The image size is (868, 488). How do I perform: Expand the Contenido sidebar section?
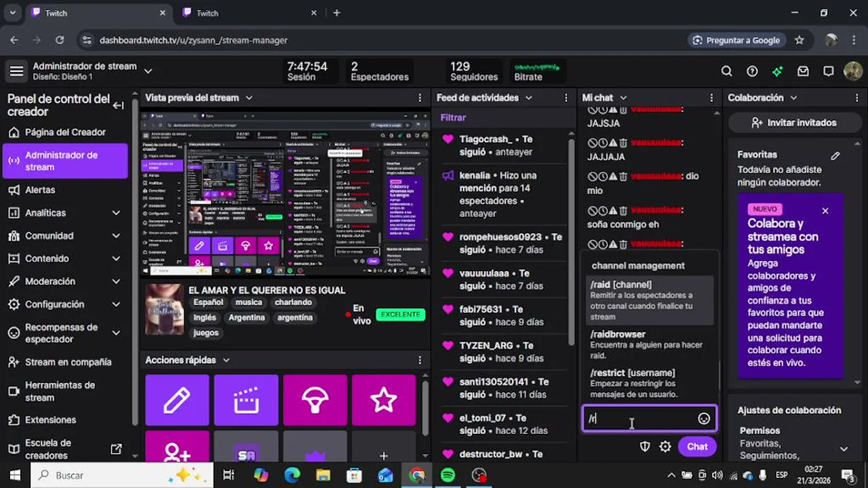[x=116, y=258]
